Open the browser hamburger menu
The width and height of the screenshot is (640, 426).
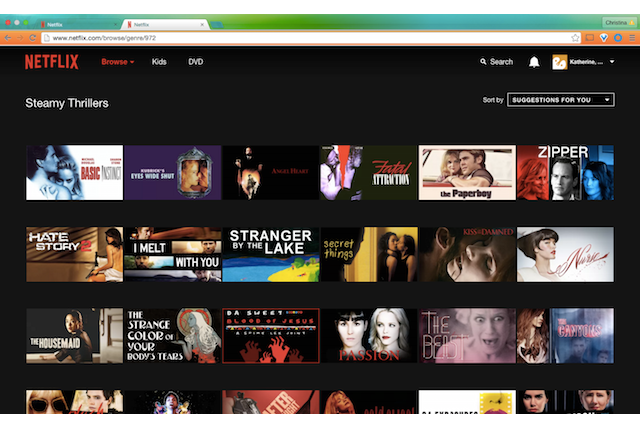[631, 37]
